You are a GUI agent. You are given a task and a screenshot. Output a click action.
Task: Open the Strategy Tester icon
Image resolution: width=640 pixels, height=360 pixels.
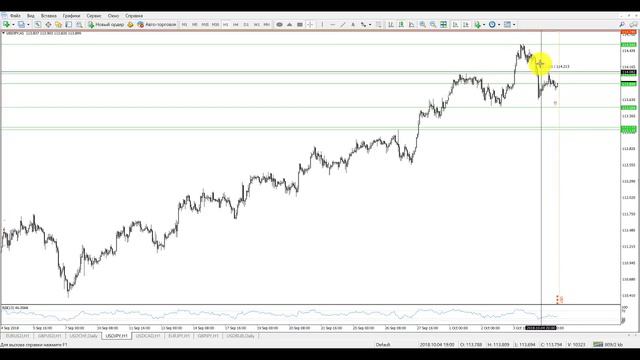79,24
